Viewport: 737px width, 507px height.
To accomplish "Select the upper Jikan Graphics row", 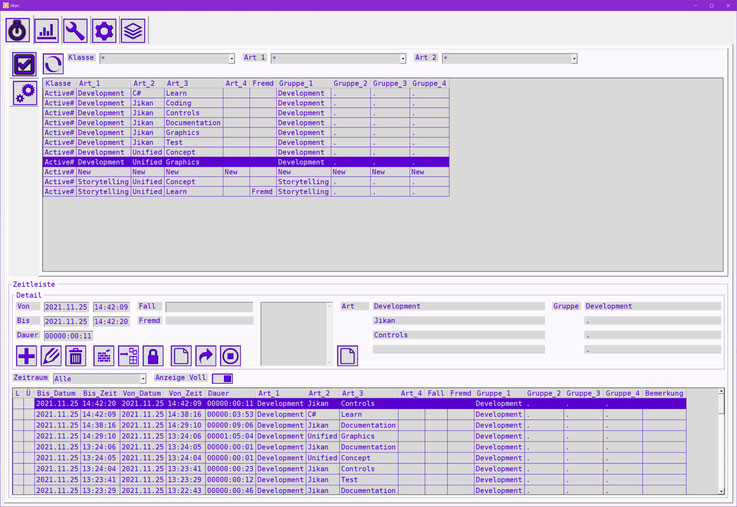I will (x=246, y=133).
